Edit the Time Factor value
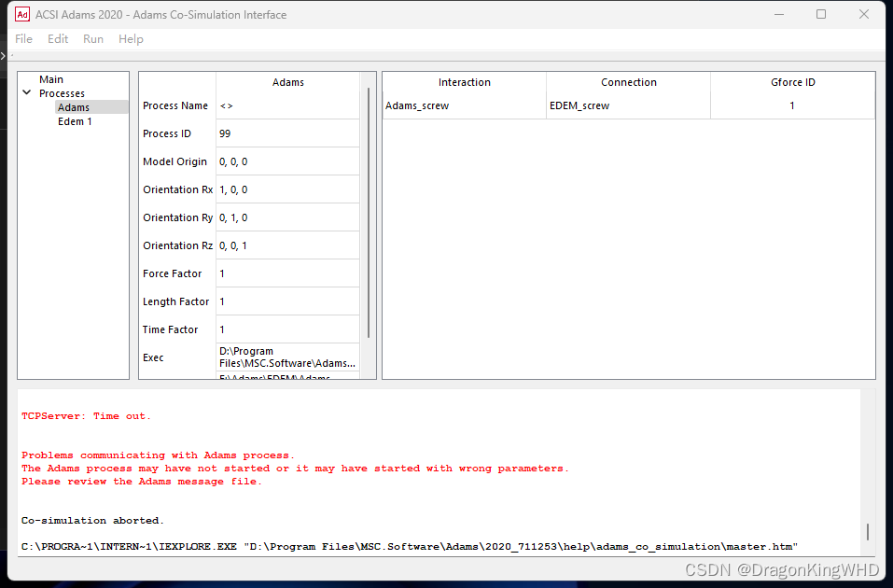The width and height of the screenshot is (893, 588). [x=287, y=329]
